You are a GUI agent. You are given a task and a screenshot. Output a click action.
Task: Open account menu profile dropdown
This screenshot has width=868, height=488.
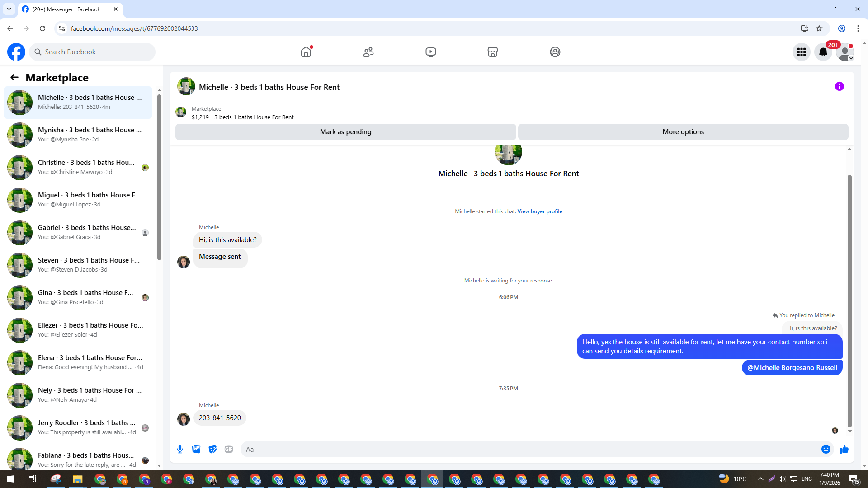844,52
